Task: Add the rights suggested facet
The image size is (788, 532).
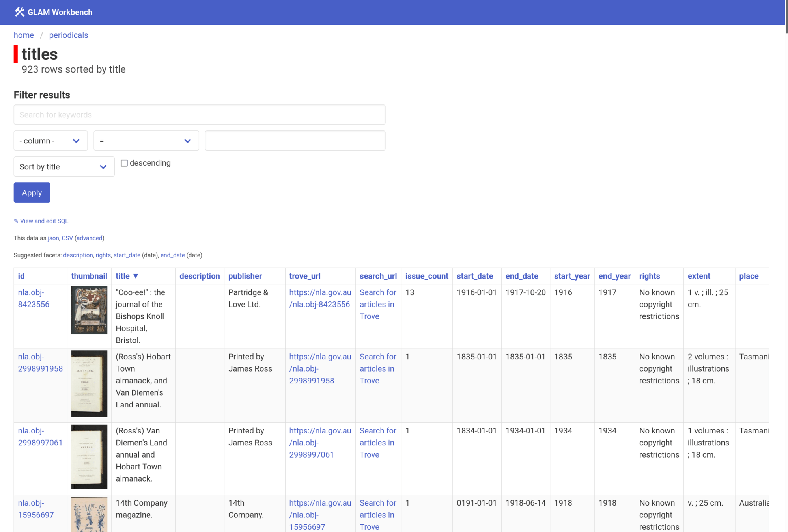Action: 103,255
